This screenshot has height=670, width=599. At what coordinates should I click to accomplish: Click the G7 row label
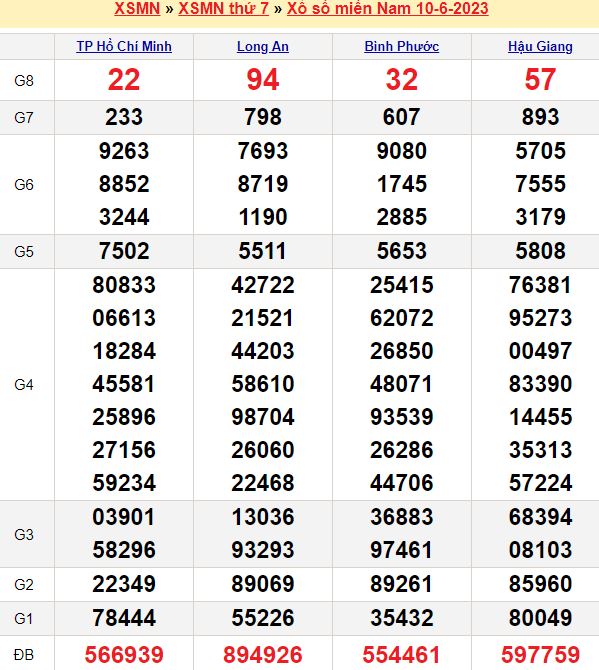pyautogui.click(x=24, y=118)
